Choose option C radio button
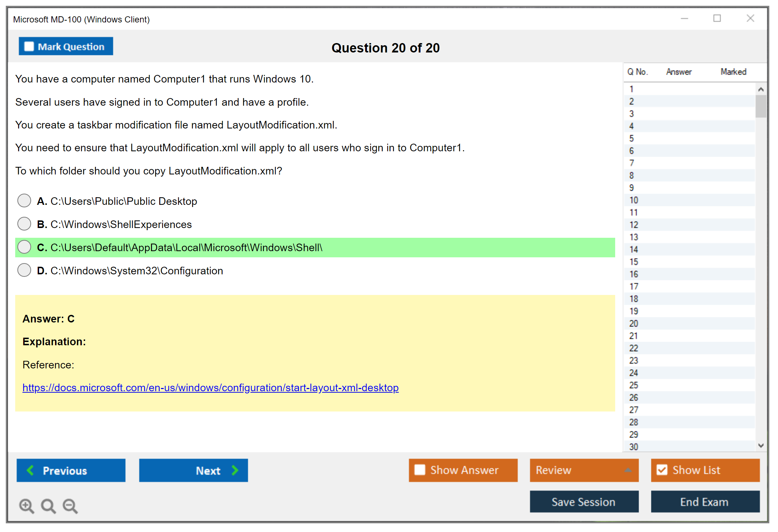Screen dimensions: 778x532 pos(24,247)
